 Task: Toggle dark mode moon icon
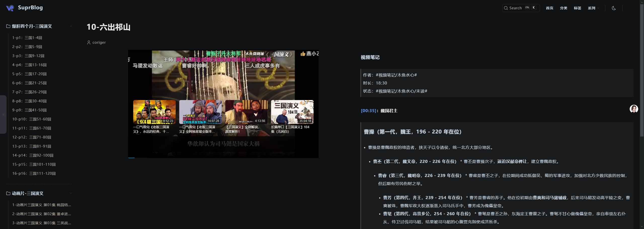click(614, 8)
